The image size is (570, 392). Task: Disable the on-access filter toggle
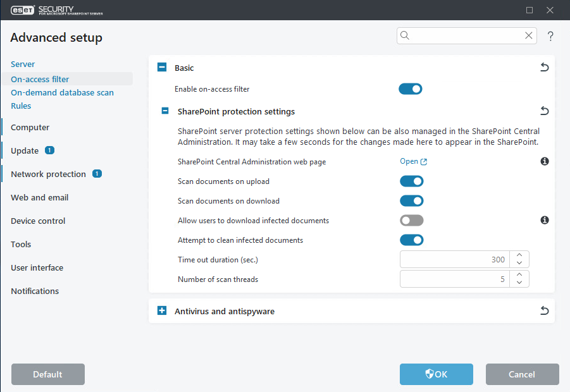click(x=410, y=89)
